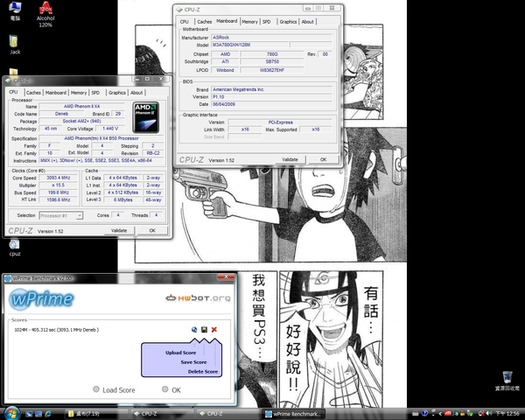Click the BIOS Date field 06/04/2009

pyautogui.click(x=272, y=104)
